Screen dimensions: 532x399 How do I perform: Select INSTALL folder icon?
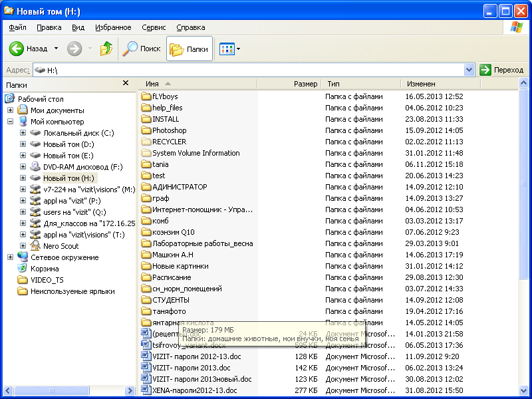pos(146,119)
